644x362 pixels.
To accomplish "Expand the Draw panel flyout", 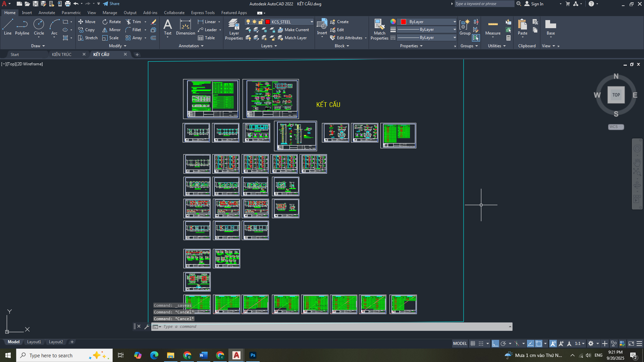I will pos(38,46).
